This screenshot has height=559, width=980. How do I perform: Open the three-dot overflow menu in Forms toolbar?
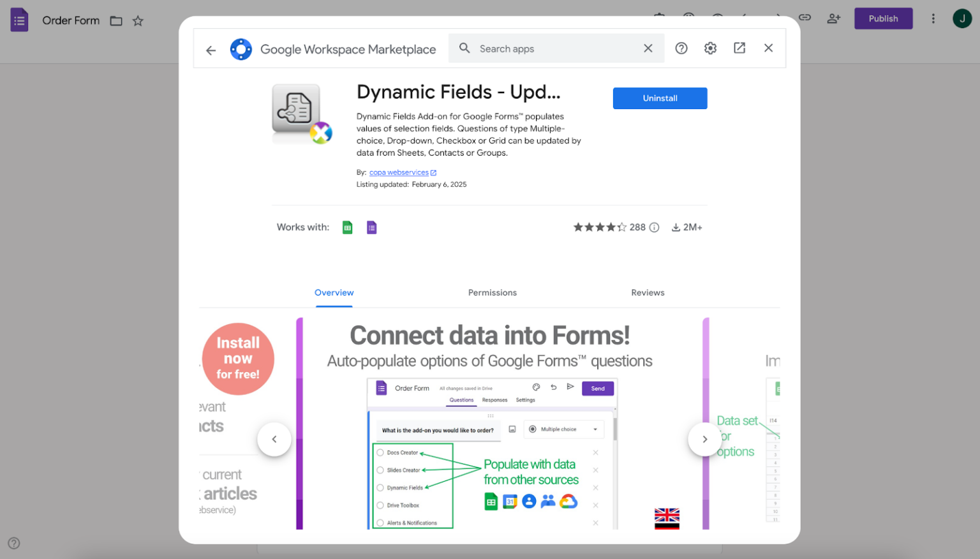(933, 19)
